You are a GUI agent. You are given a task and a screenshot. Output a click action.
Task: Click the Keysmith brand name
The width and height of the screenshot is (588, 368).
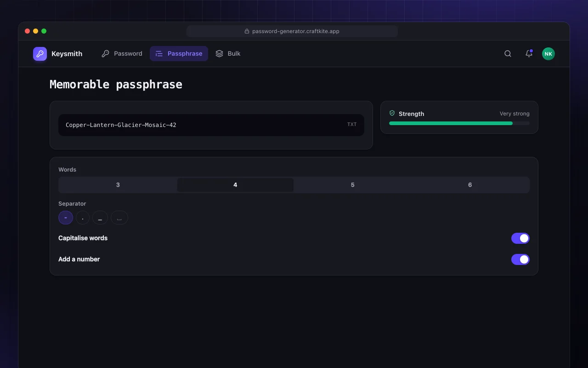(x=67, y=54)
